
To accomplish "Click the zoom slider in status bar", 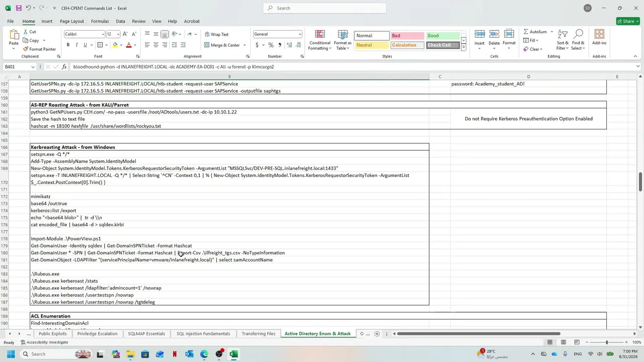I will point(607,342).
